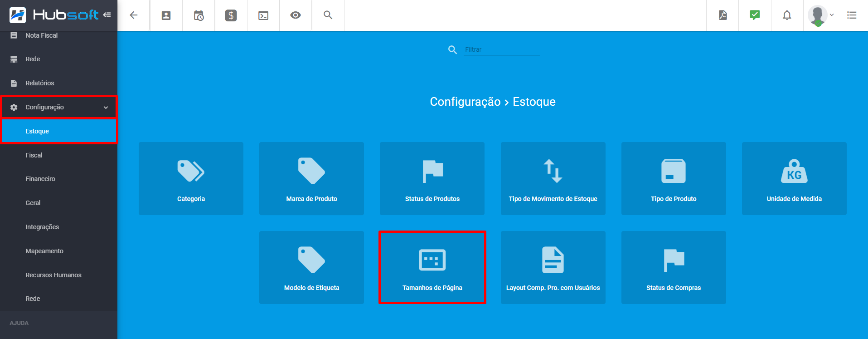Viewport: 868px width, 339px height.
Task: Click the Nota Fiscal sidebar icon
Action: pos(14,35)
